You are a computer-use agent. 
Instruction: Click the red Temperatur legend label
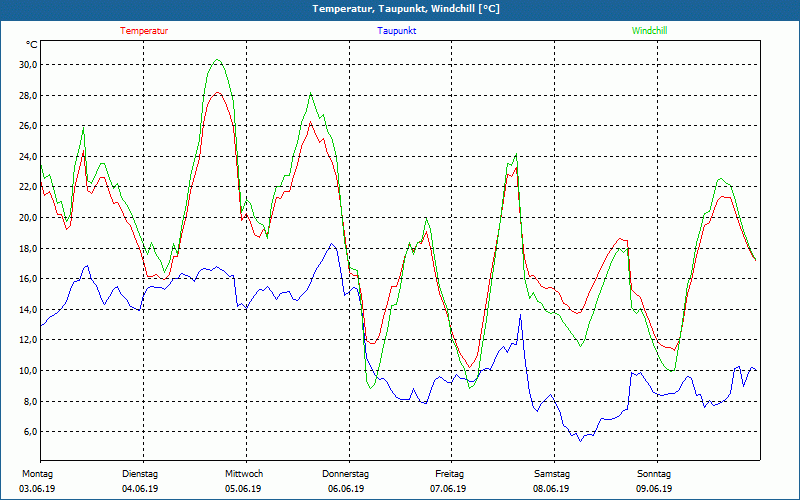[x=144, y=31]
